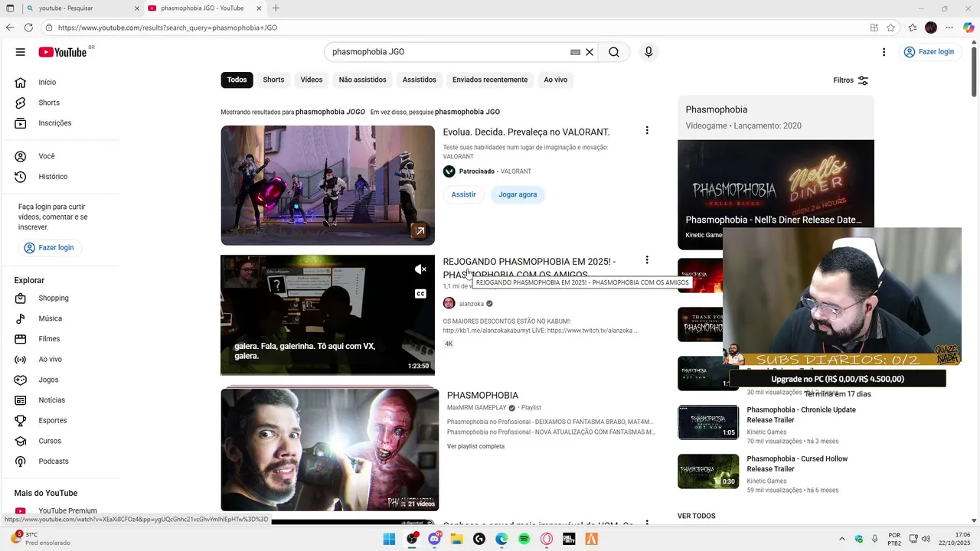Open the Windows Start menu

pyautogui.click(x=389, y=539)
